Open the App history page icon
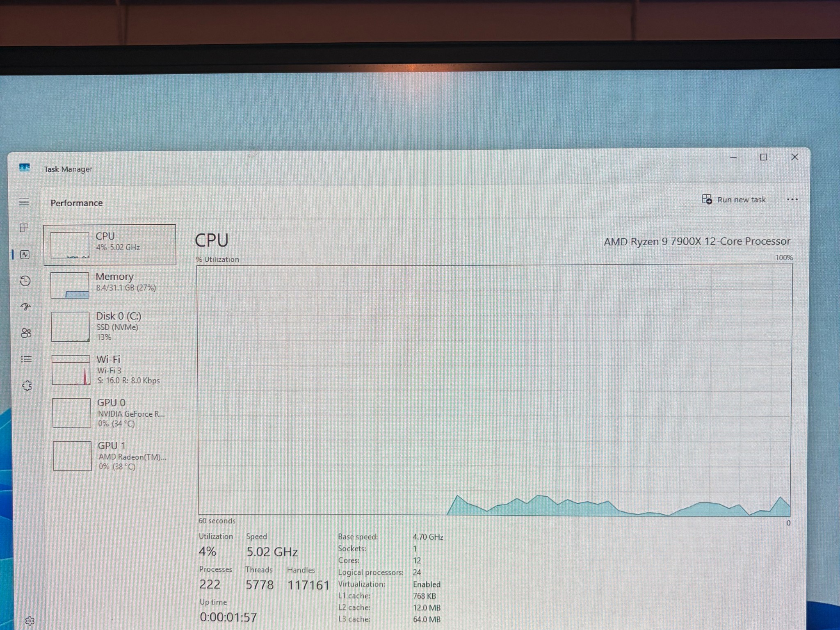 tap(25, 281)
